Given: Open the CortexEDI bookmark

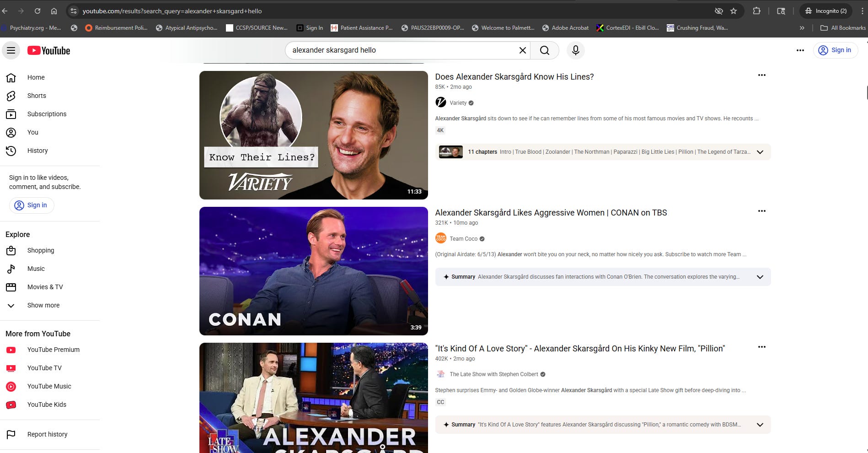Looking at the screenshot, I should click(x=627, y=28).
